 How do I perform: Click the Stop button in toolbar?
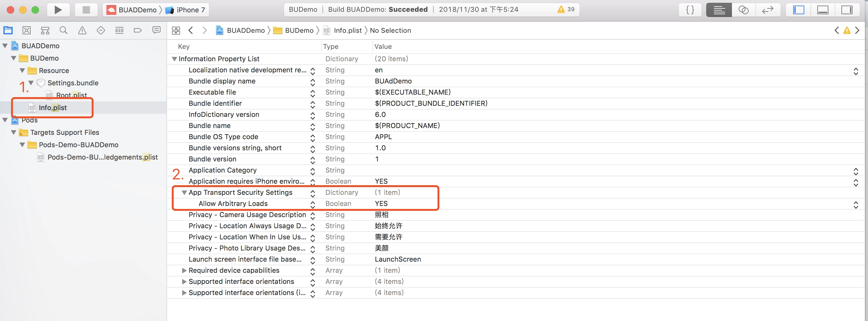(86, 10)
